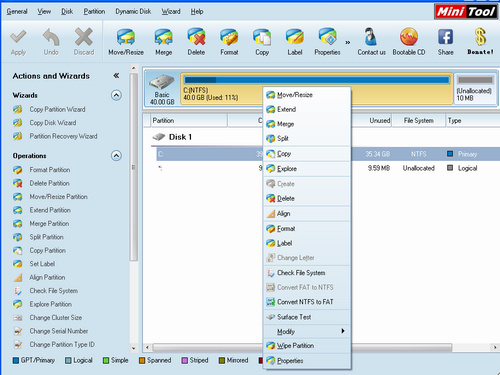Open the General menu

click(x=17, y=11)
